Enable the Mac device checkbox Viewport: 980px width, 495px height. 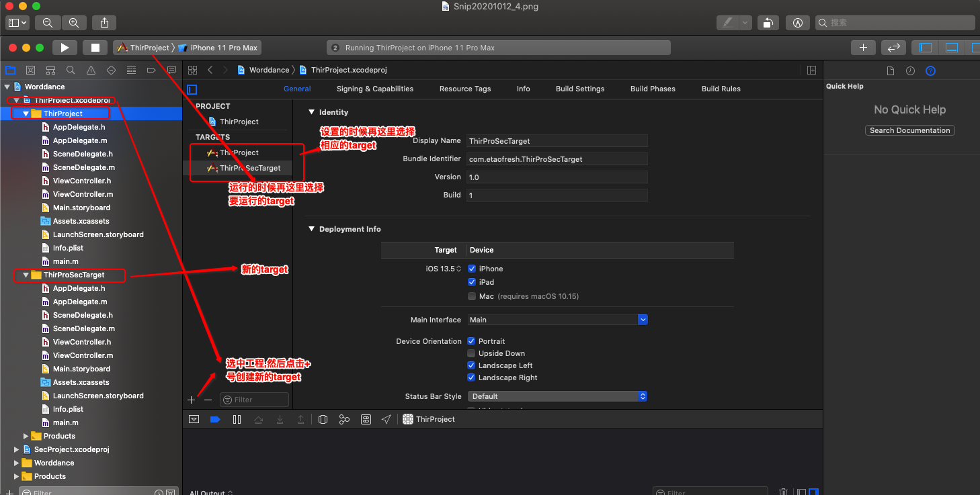(472, 296)
